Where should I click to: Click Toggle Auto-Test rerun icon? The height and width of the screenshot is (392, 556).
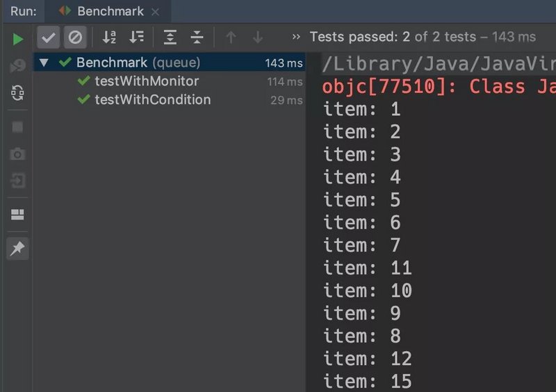(x=18, y=93)
